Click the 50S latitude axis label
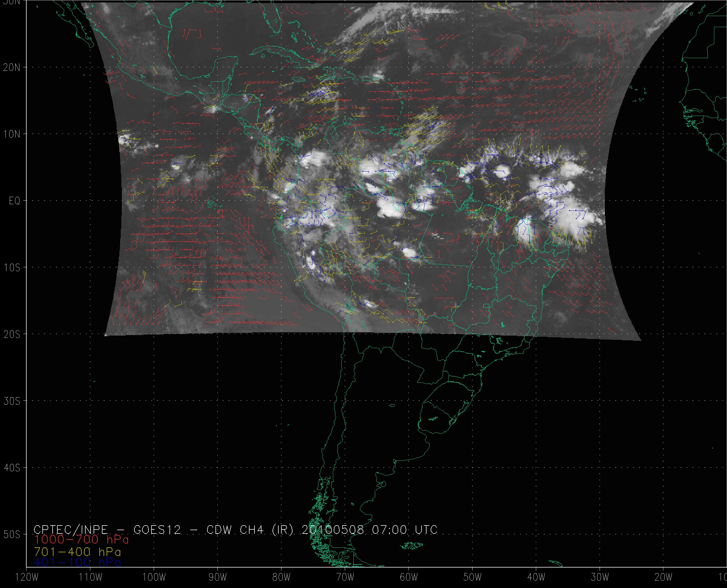The height and width of the screenshot is (588, 727). [x=12, y=535]
